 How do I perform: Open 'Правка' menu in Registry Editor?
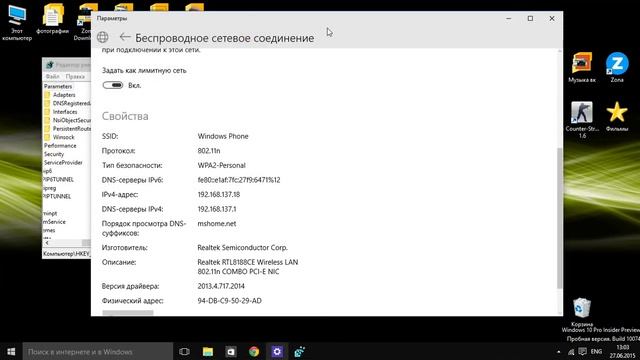pyautogui.click(x=75, y=76)
